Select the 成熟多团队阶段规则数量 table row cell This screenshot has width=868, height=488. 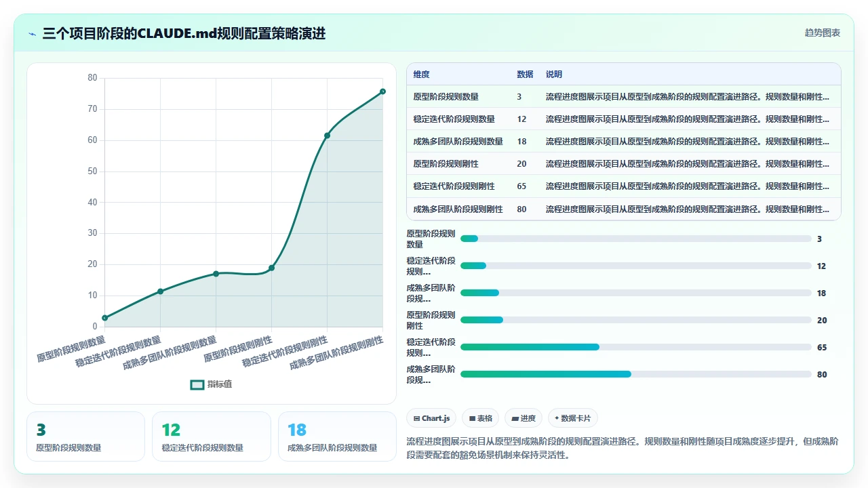pyautogui.click(x=458, y=142)
